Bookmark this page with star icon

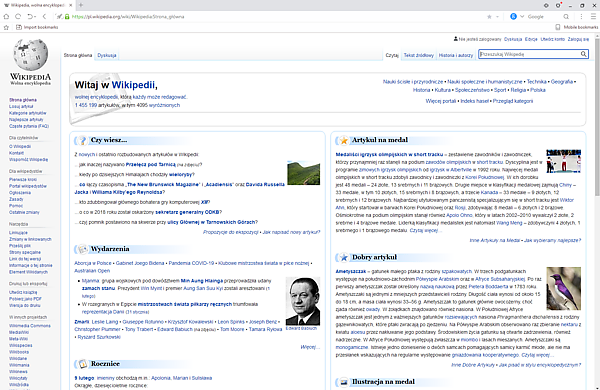(x=489, y=16)
